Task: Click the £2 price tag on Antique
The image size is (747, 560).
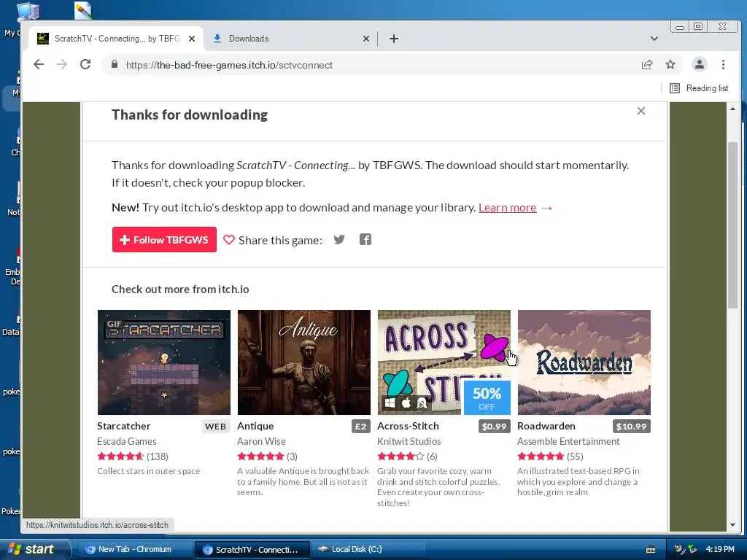Action: (361, 426)
